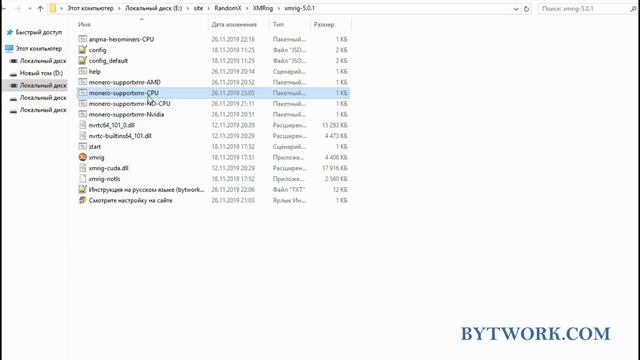Viewport: 640px width, 360px height.
Task: Click the xmrig-5.0.1 breadcrumb segment
Action: tap(300, 9)
